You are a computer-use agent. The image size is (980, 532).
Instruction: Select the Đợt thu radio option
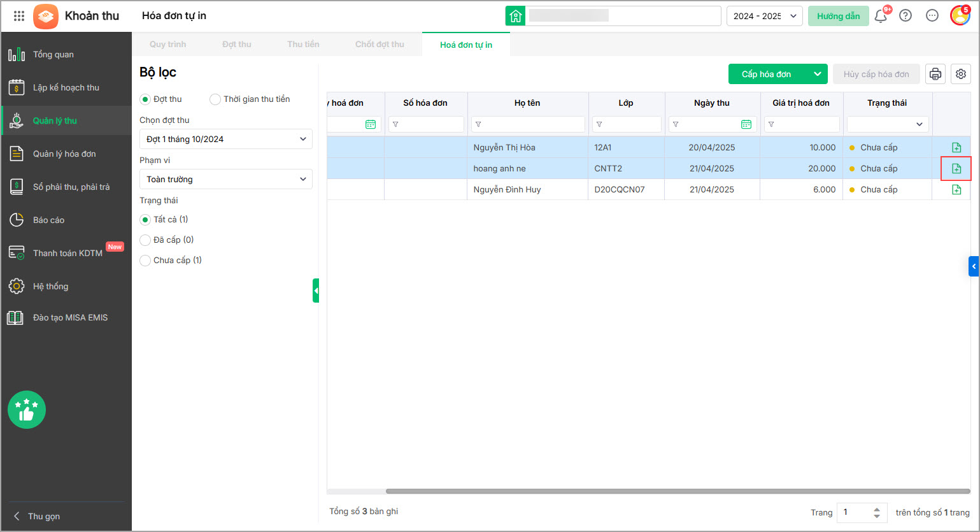click(145, 99)
